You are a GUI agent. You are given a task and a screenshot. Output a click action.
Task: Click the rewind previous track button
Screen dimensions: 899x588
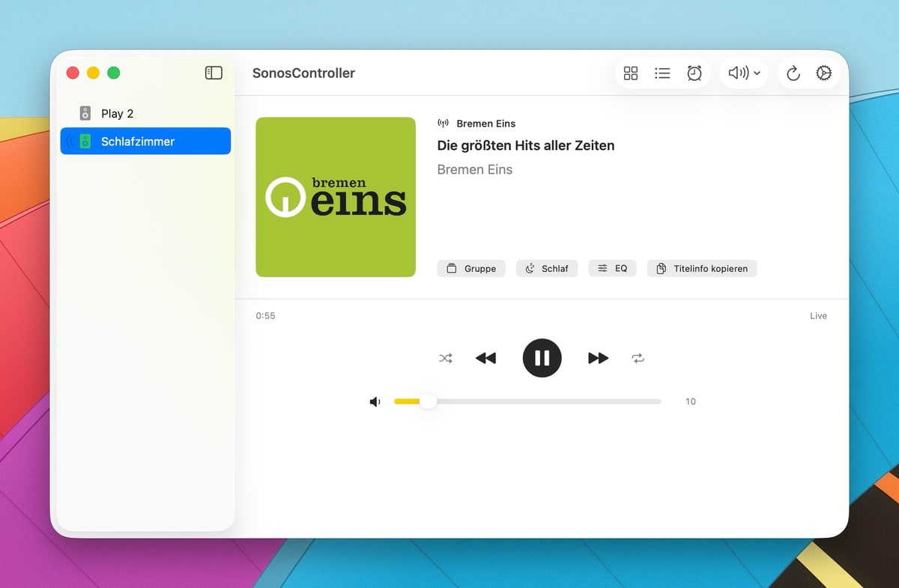pos(485,358)
